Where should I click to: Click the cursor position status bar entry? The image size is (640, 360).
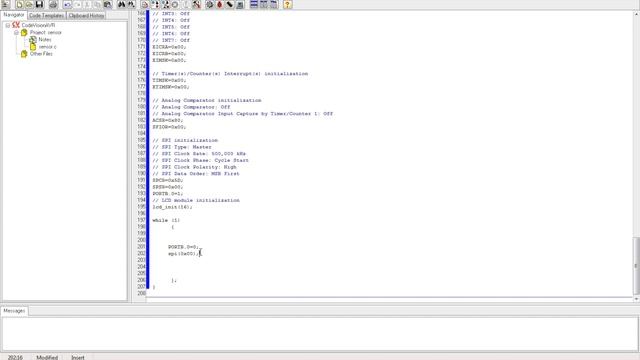(x=15, y=357)
